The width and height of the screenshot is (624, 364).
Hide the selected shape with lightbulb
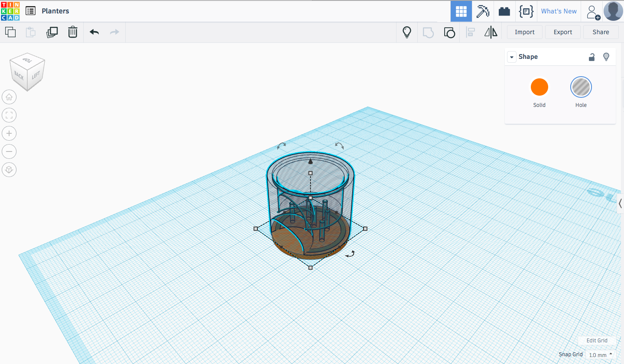click(x=606, y=57)
